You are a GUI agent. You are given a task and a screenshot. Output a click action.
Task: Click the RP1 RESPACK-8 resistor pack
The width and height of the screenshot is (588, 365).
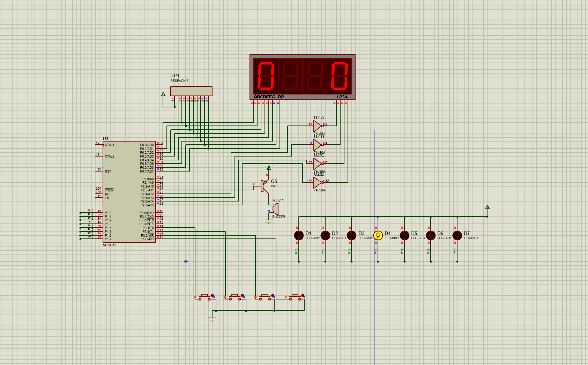pyautogui.click(x=191, y=91)
